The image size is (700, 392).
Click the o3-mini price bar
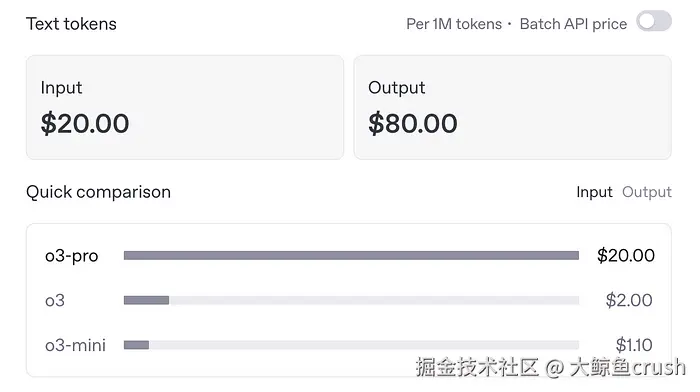(x=351, y=345)
